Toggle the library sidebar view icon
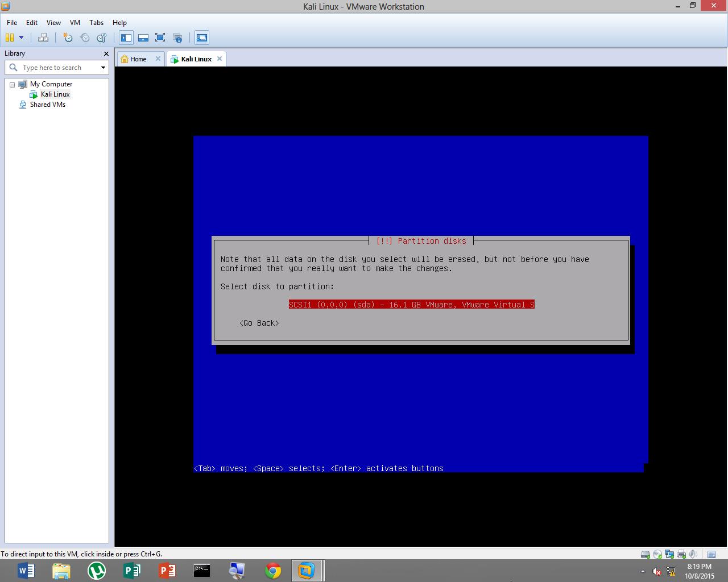 pyautogui.click(x=126, y=38)
